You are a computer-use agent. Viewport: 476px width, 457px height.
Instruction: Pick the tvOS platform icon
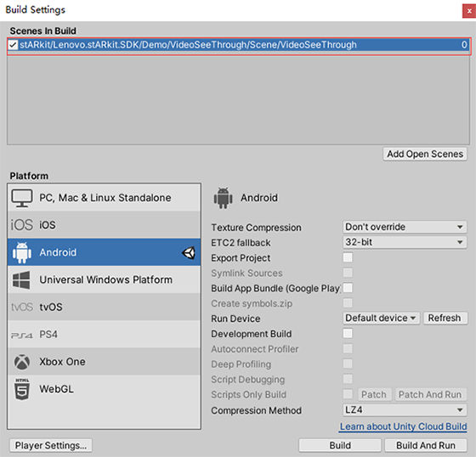22,307
